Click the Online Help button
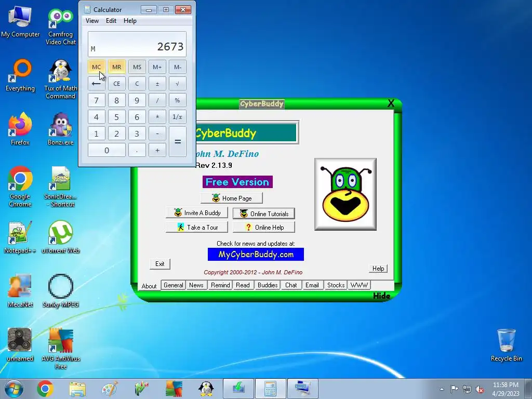The image size is (532, 399). (263, 227)
